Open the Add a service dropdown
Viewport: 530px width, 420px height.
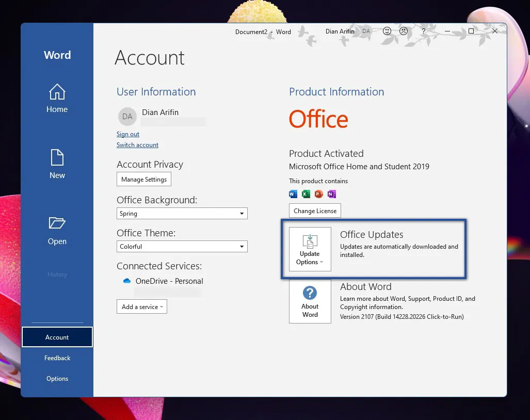142,306
